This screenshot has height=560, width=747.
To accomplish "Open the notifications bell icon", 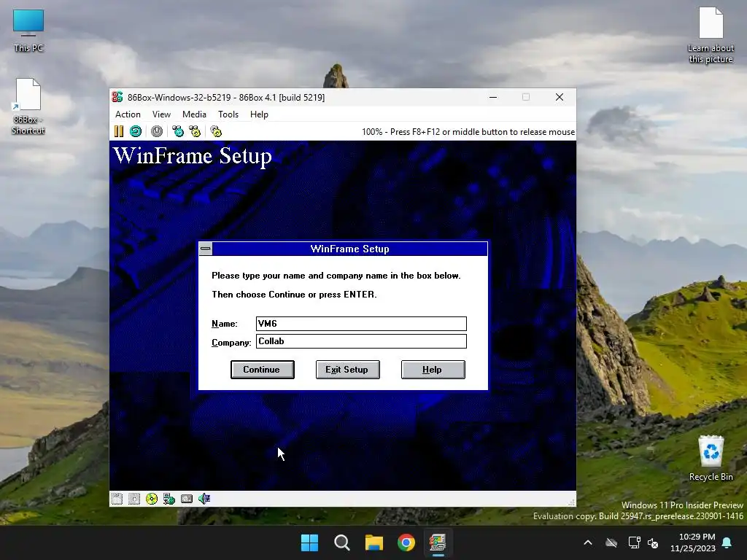I will pyautogui.click(x=727, y=542).
